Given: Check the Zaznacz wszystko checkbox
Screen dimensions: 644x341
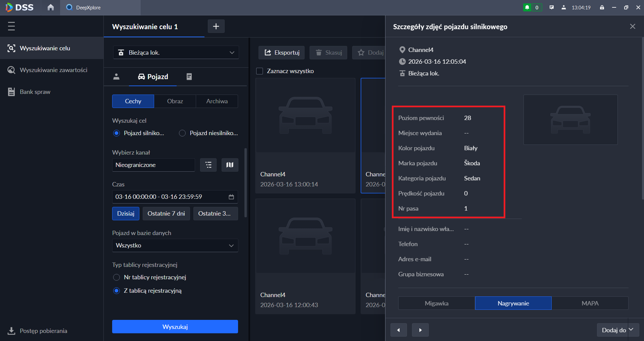Looking at the screenshot, I should tap(260, 71).
